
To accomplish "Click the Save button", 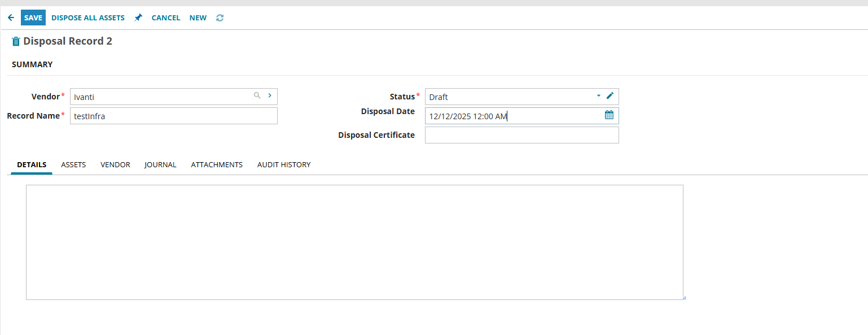I will pos(33,18).
